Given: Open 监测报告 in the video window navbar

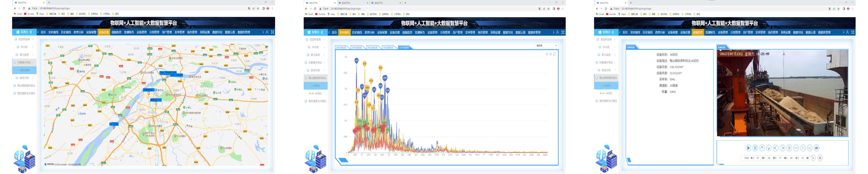Looking at the screenshot, I should tap(710, 32).
